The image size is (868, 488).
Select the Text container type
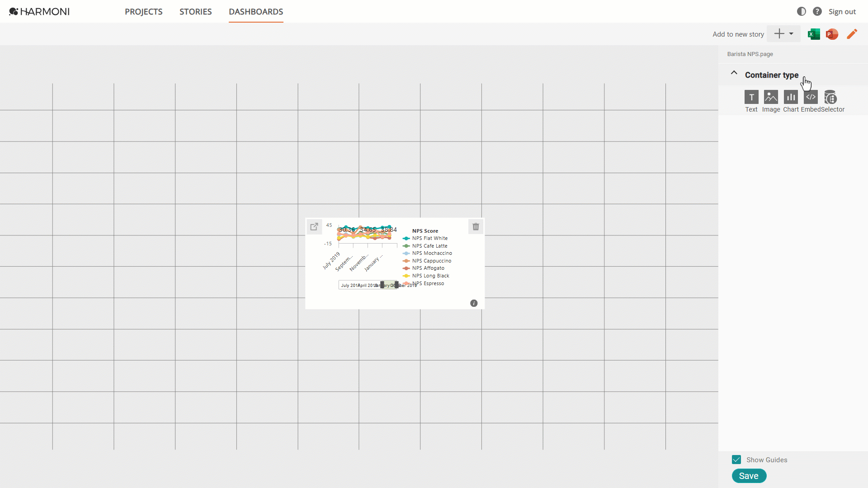pos(751,102)
